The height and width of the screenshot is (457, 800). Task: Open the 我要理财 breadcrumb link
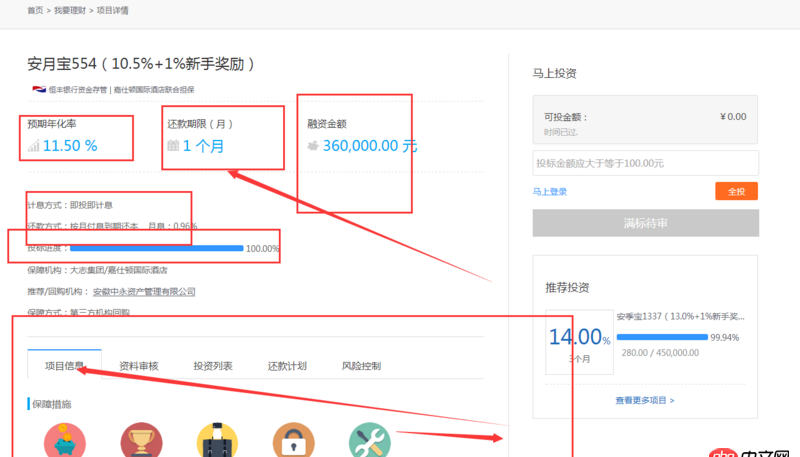(70, 10)
